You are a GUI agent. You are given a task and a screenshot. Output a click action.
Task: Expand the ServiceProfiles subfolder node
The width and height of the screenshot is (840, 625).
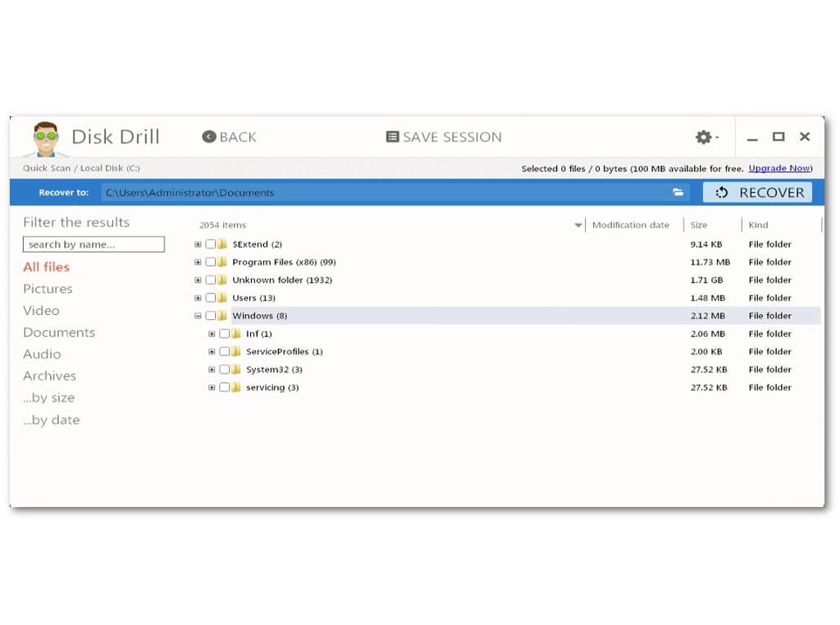[x=212, y=352]
